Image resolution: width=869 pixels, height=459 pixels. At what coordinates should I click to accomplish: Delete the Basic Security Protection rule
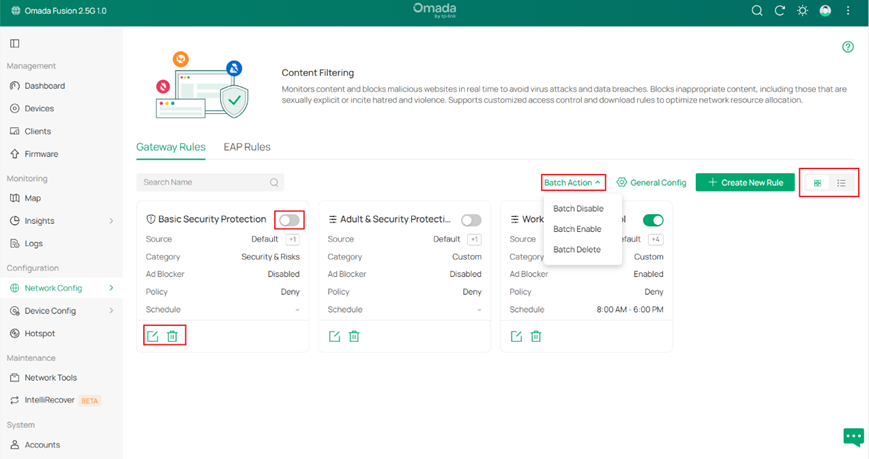(172, 336)
